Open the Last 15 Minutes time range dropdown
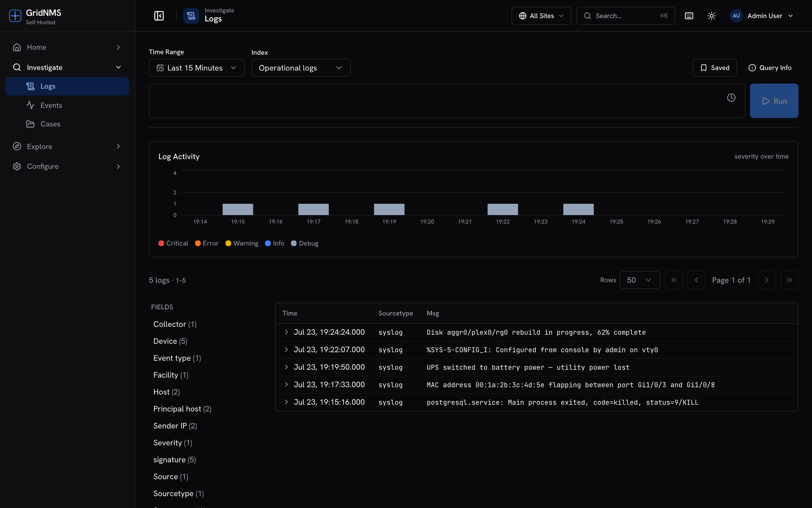This screenshot has width=812, height=508. coord(197,68)
